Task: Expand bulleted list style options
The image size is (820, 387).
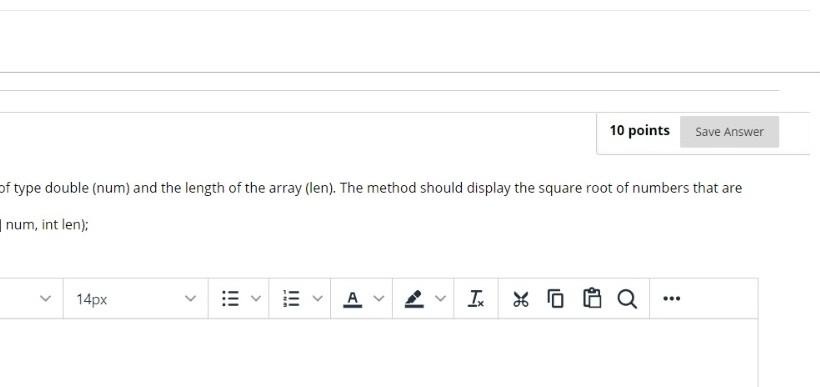Action: tap(256, 299)
